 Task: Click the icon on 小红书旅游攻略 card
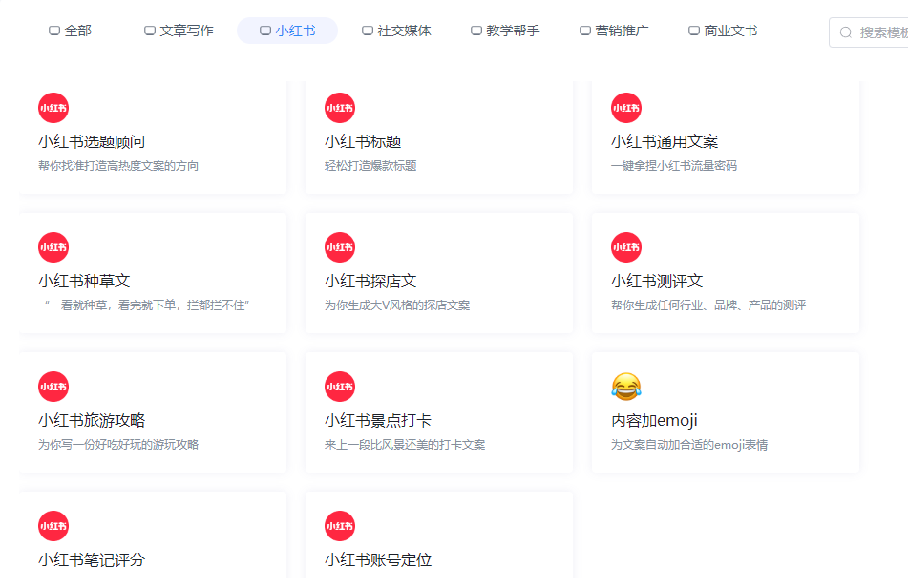click(x=53, y=387)
